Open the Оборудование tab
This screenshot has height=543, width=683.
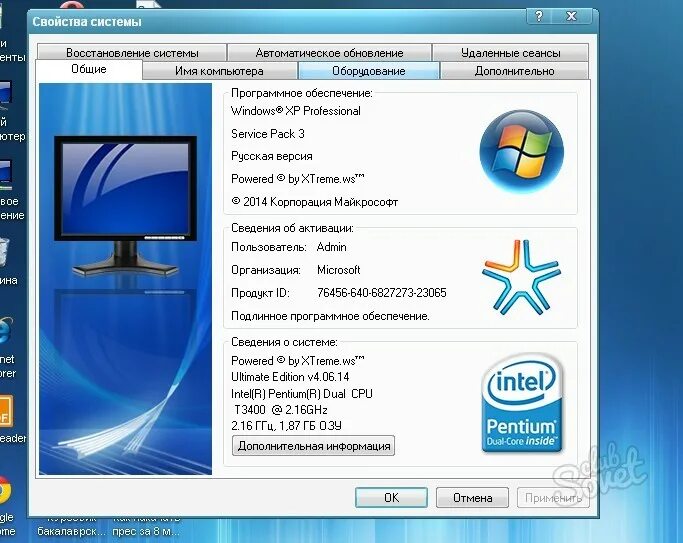(x=369, y=71)
